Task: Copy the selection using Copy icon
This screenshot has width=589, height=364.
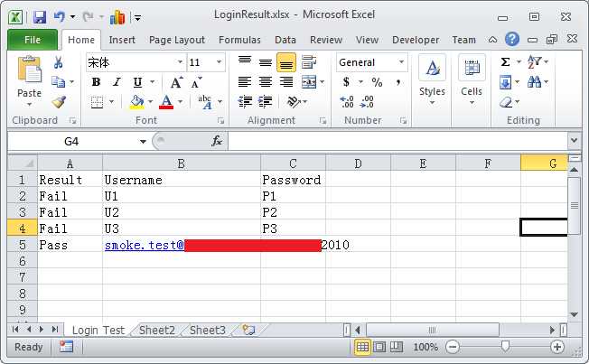Action: (x=58, y=81)
